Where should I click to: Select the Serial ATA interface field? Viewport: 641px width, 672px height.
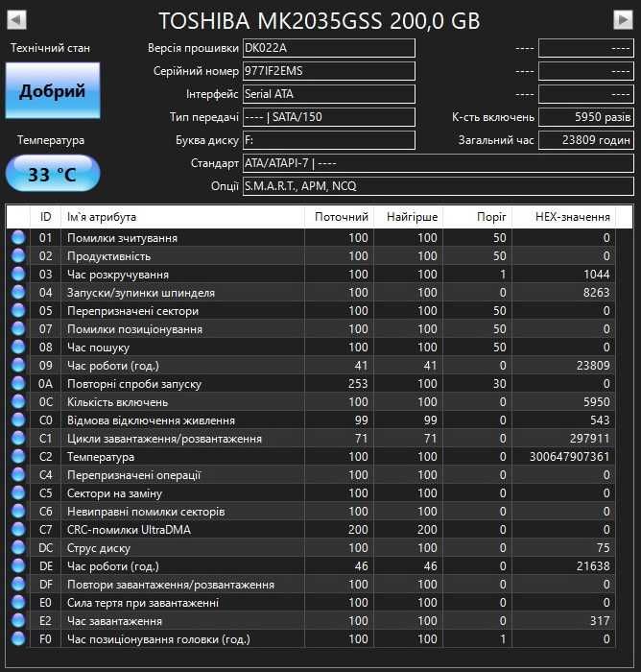click(x=328, y=94)
